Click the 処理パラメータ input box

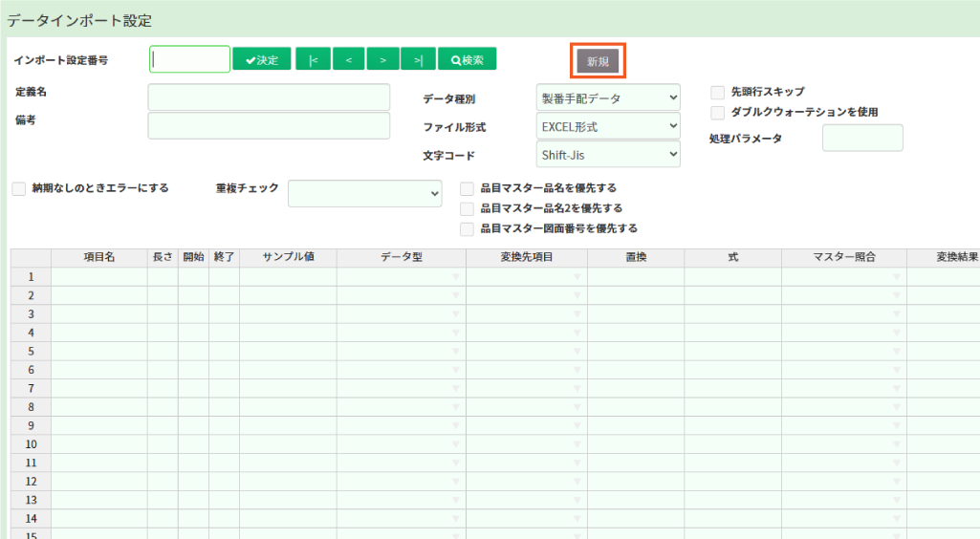861,138
